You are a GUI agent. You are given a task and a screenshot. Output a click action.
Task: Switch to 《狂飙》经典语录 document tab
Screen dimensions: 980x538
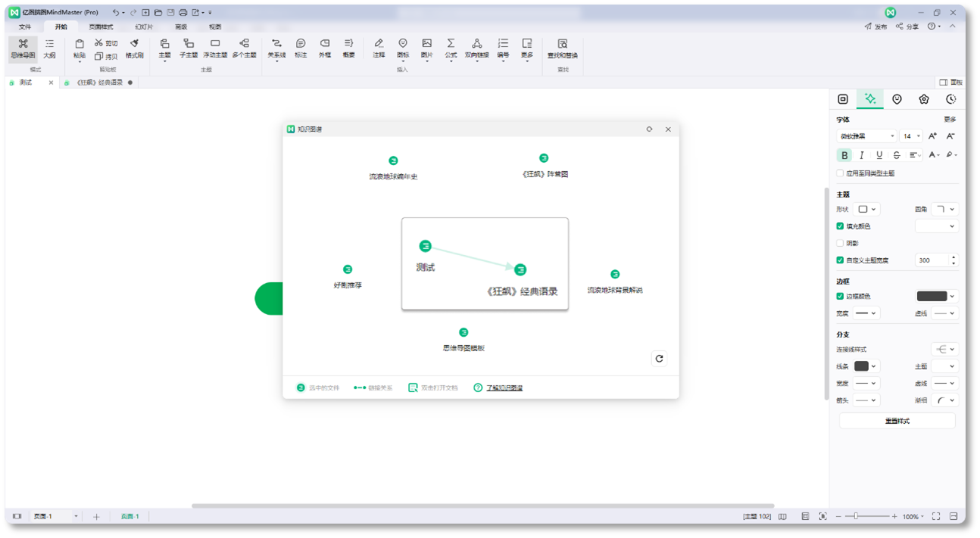click(98, 82)
